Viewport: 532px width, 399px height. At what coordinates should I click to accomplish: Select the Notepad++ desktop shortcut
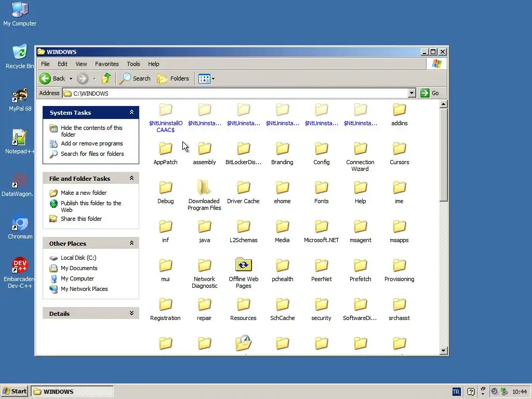click(20, 142)
